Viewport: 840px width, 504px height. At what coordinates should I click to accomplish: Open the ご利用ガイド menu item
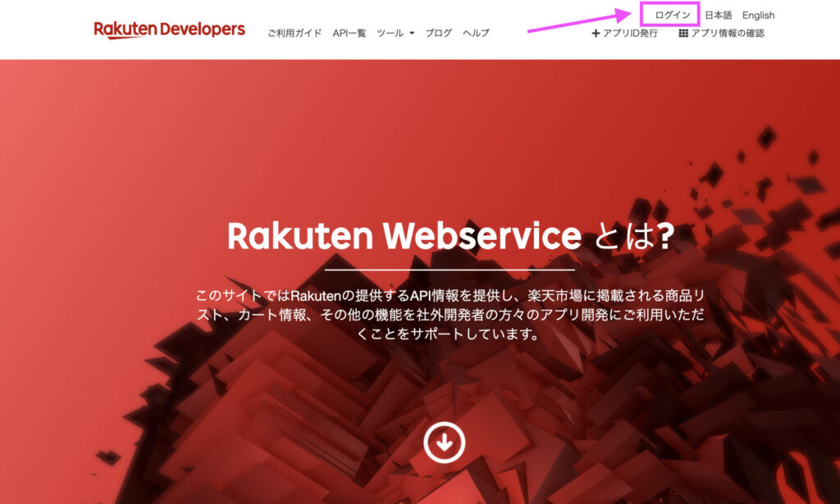pyautogui.click(x=294, y=33)
